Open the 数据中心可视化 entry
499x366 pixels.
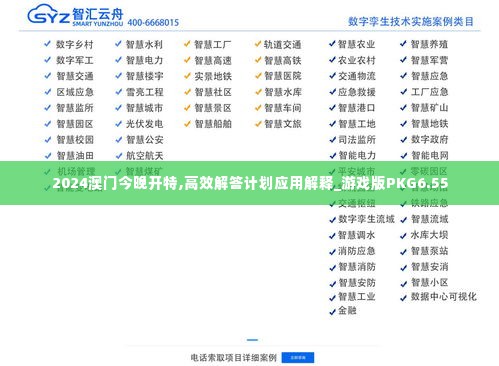(444, 297)
